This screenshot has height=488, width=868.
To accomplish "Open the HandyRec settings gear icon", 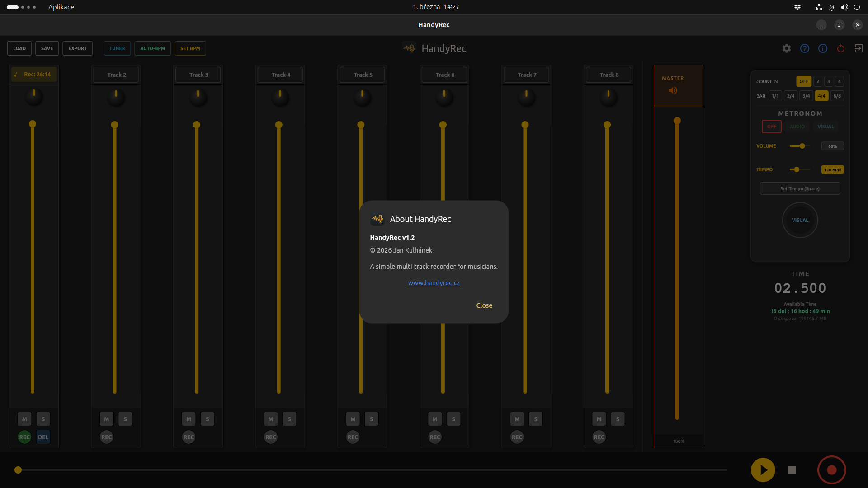I will click(x=787, y=48).
